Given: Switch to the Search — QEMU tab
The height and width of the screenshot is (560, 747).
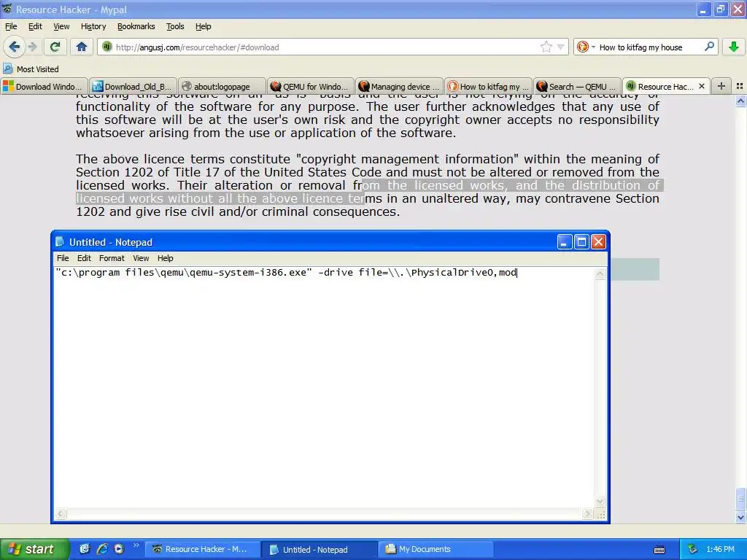Looking at the screenshot, I should (x=578, y=86).
